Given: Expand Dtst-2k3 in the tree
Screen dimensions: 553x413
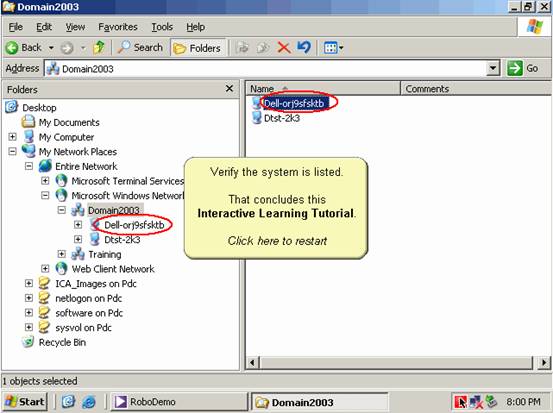Looking at the screenshot, I should tap(78, 239).
